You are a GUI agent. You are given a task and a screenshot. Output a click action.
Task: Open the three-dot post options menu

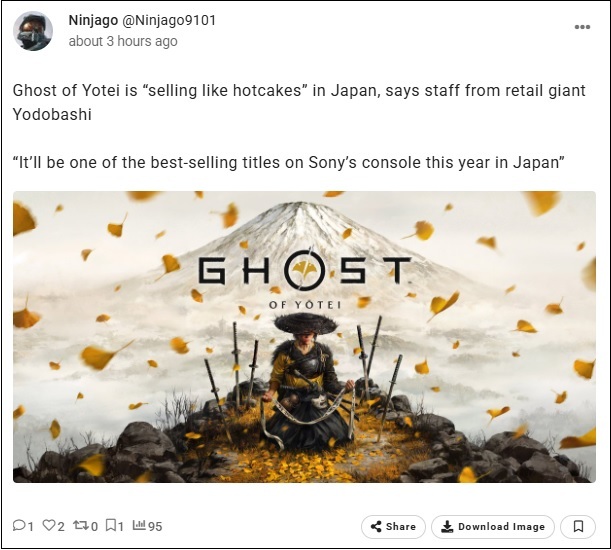click(x=582, y=27)
